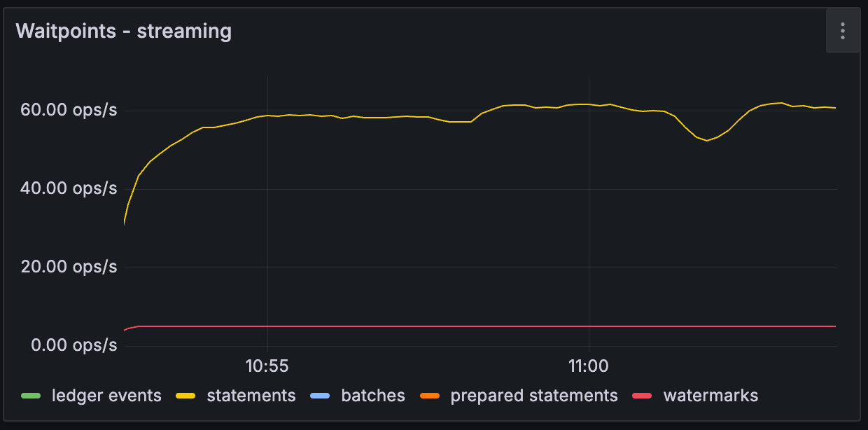Image resolution: width=868 pixels, height=430 pixels.
Task: Click the yellow statements legend swatch
Action: point(186,396)
